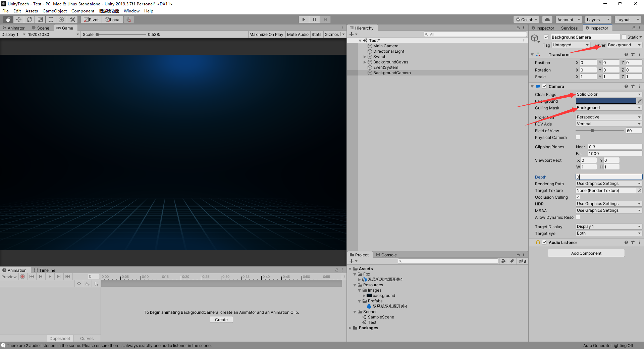The width and height of the screenshot is (644, 349).
Task: Click Create to make an animation clip
Action: click(x=221, y=319)
